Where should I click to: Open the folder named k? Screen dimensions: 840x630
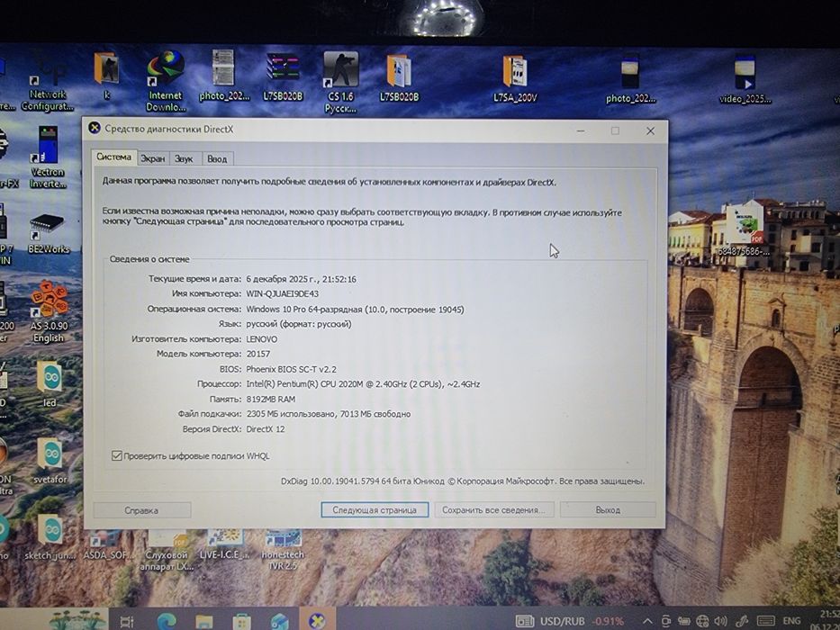[106, 76]
